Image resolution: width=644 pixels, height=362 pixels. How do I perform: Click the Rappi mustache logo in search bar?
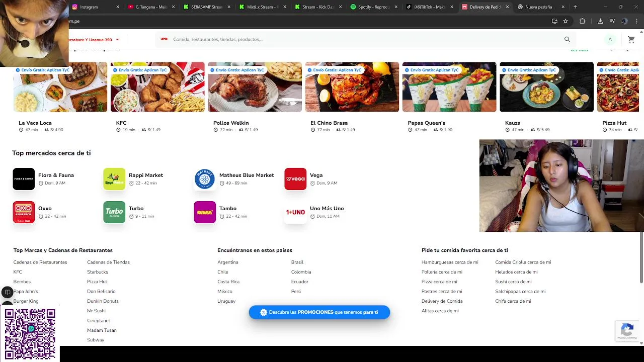coord(164,39)
